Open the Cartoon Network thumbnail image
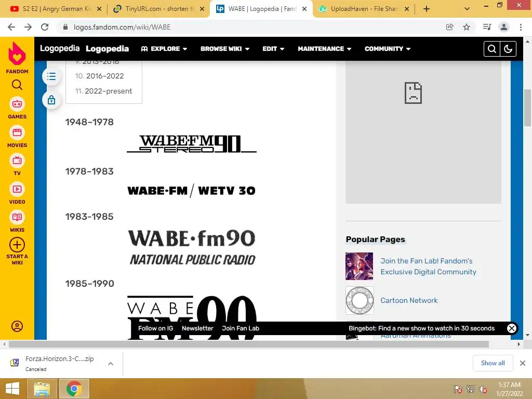This screenshot has width=532, height=399. (x=360, y=300)
